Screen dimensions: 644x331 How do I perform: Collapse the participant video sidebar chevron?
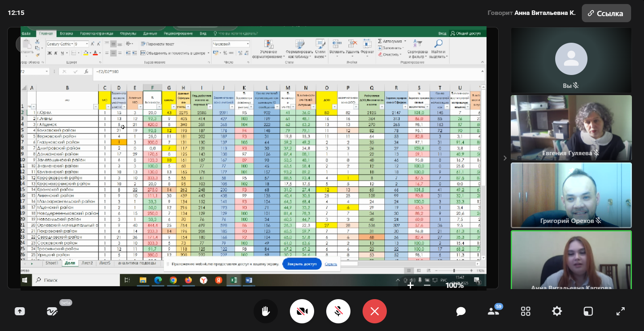click(x=505, y=158)
